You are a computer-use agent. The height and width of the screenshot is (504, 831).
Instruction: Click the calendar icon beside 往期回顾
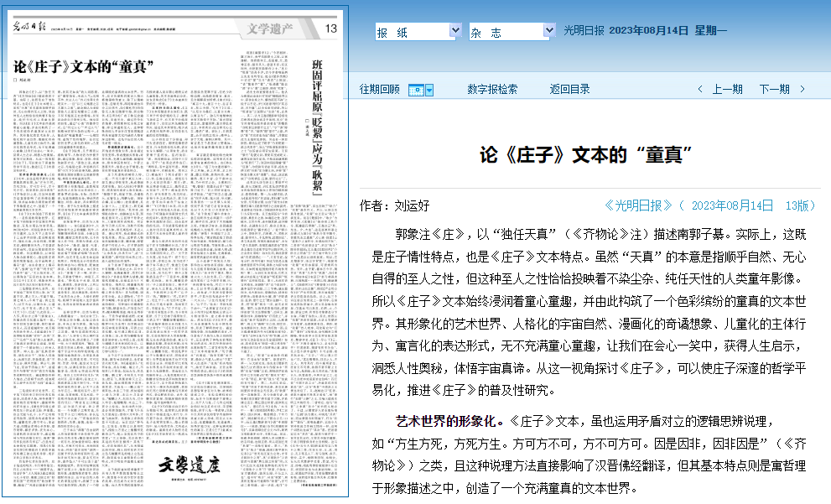tap(416, 90)
